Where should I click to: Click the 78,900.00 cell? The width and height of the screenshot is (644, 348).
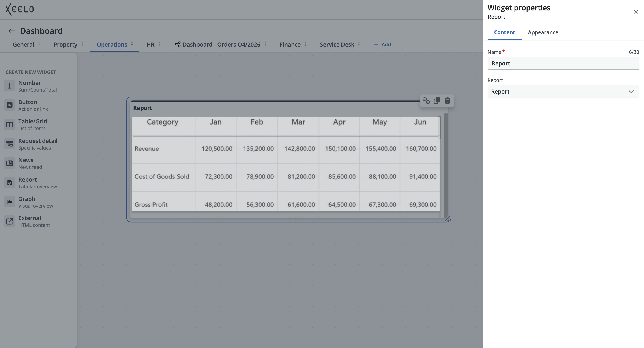coord(260,176)
